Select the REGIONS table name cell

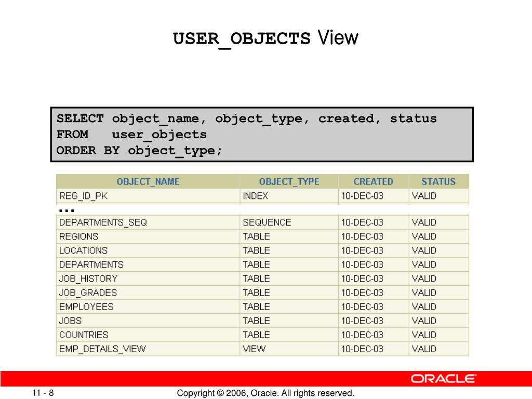point(148,236)
